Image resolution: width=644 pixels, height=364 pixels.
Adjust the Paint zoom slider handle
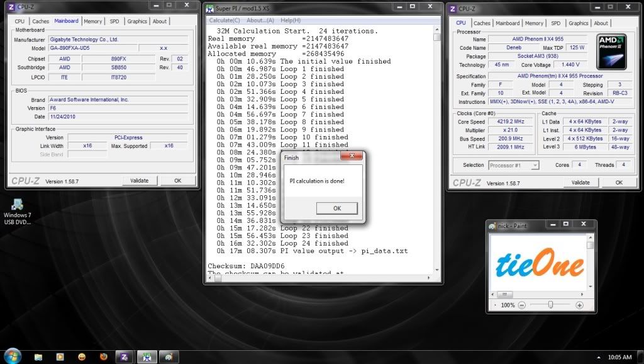(x=550, y=305)
